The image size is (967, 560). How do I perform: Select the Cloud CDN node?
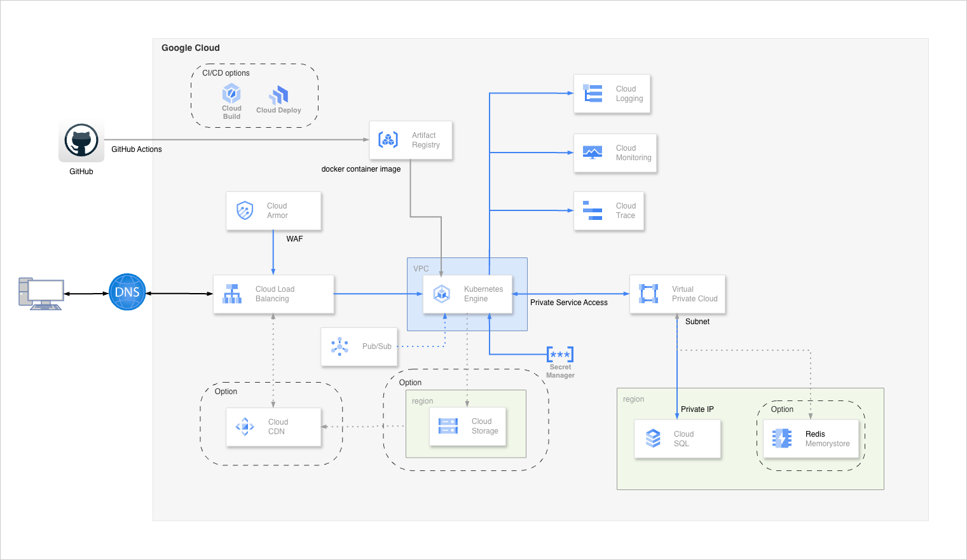pyautogui.click(x=273, y=427)
